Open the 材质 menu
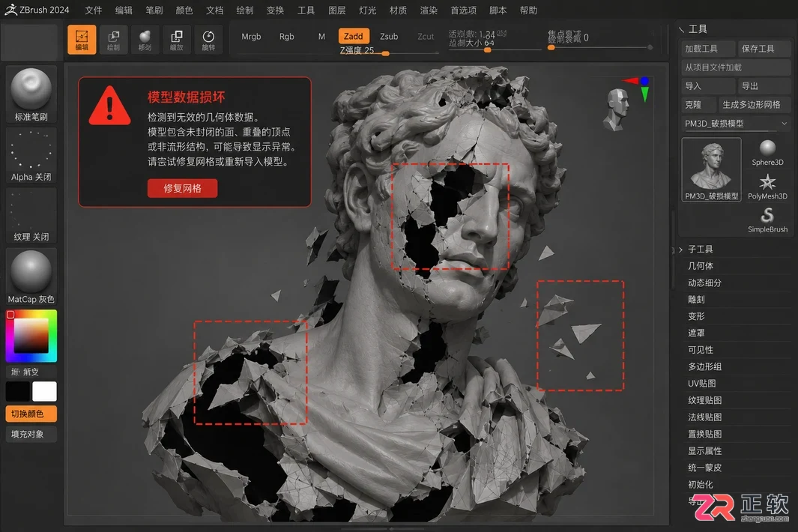798x532 pixels. (x=398, y=10)
